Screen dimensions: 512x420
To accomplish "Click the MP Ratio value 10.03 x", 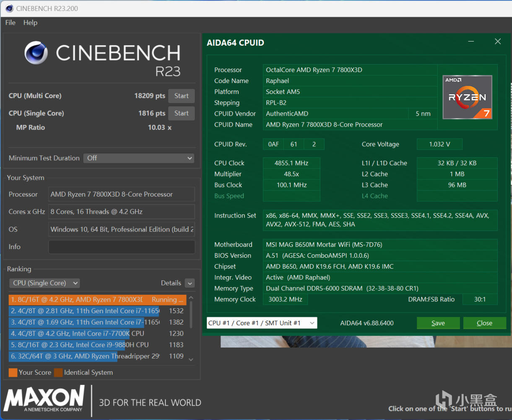I will (160, 127).
